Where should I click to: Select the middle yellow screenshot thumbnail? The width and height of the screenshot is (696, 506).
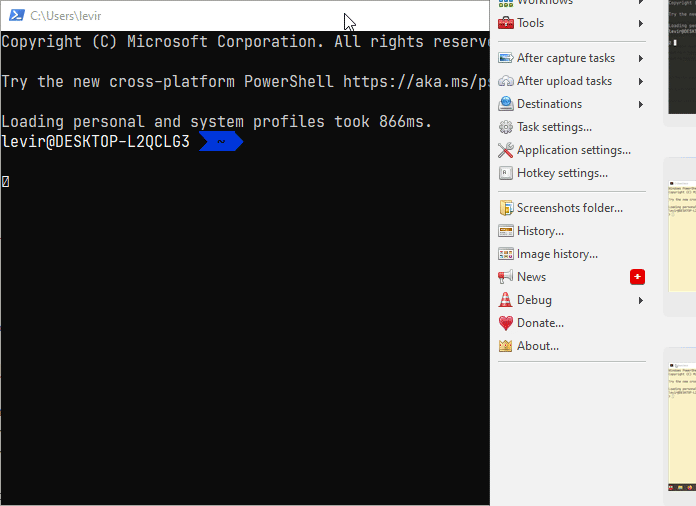pyautogui.click(x=682, y=236)
